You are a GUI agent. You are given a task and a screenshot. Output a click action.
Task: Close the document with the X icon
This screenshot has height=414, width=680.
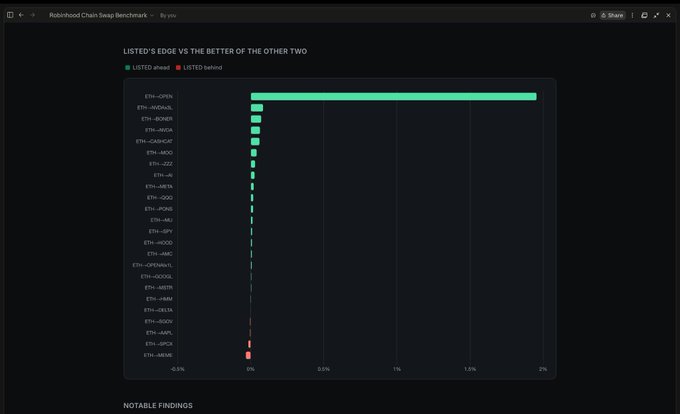tap(668, 15)
